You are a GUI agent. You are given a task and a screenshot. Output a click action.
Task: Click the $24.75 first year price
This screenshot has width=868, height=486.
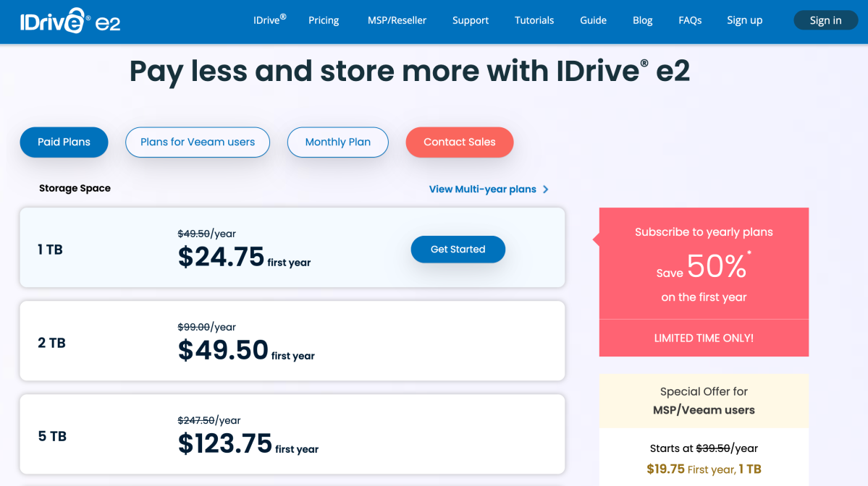pyautogui.click(x=244, y=257)
